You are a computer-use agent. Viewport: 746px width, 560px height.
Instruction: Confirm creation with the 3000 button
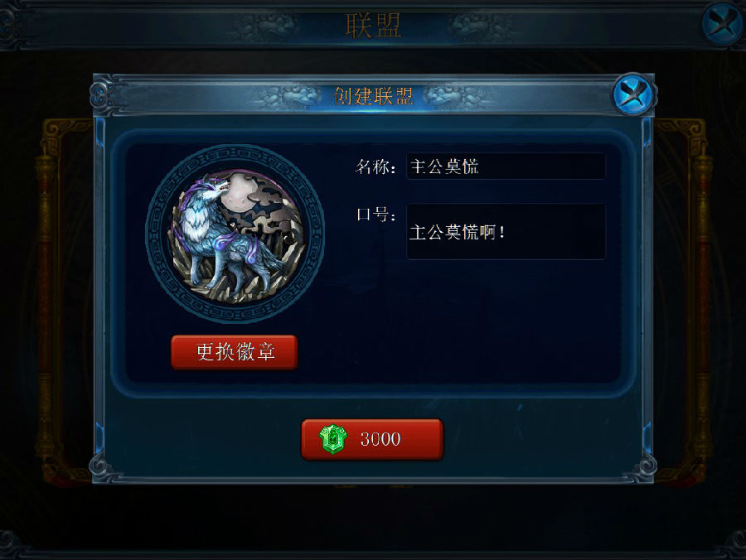pos(372,439)
